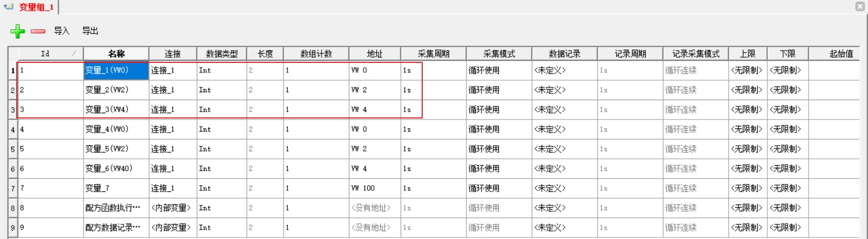Screen dimensions: 868x239
Task: Click the VW 100 address cell
Action: coord(375,188)
